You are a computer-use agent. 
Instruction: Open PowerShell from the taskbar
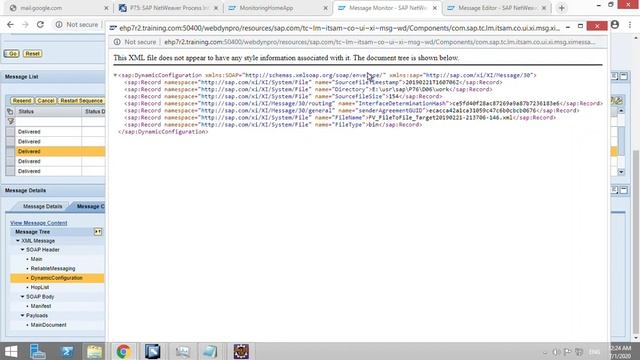67,351
